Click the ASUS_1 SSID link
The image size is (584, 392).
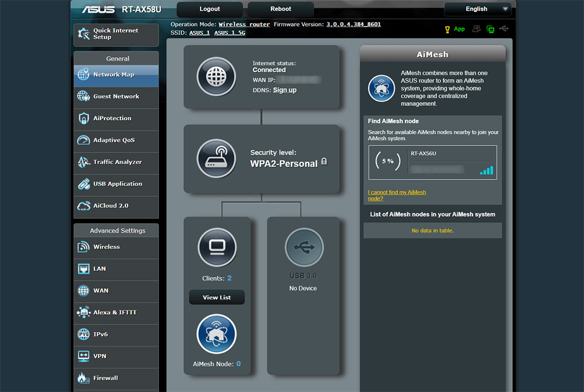coord(199,33)
